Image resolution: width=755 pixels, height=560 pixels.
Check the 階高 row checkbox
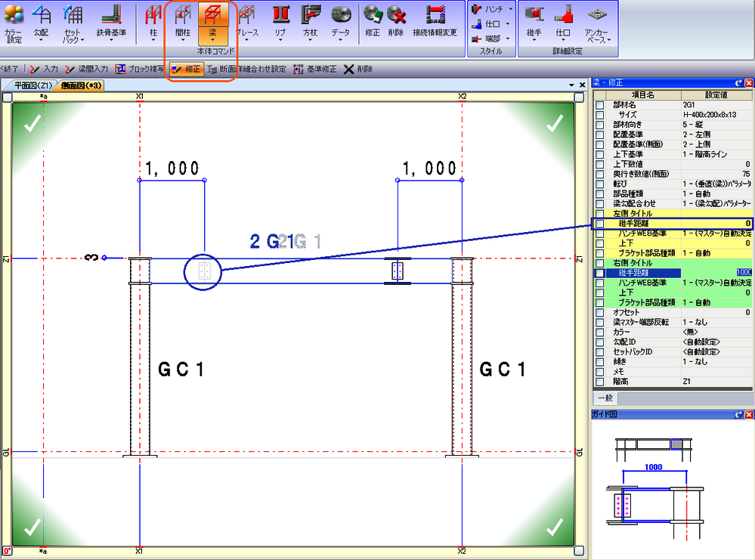click(599, 382)
